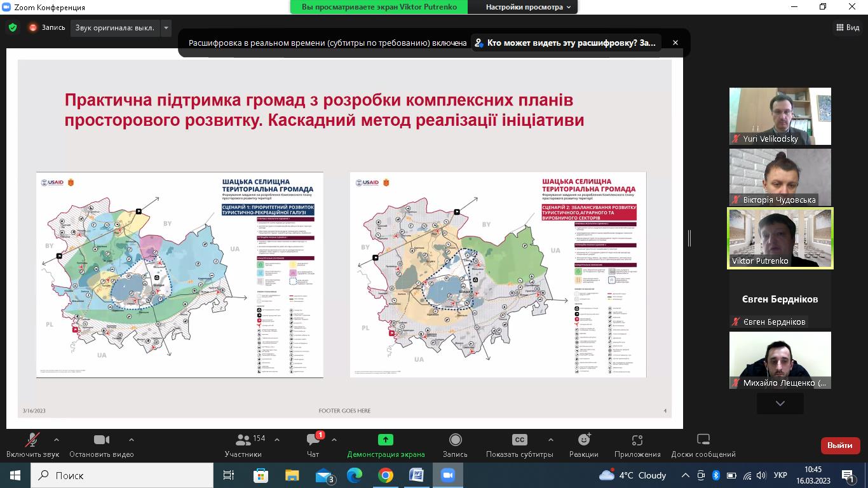
Task: Expand the subtitles options arrow
Action: click(x=550, y=440)
